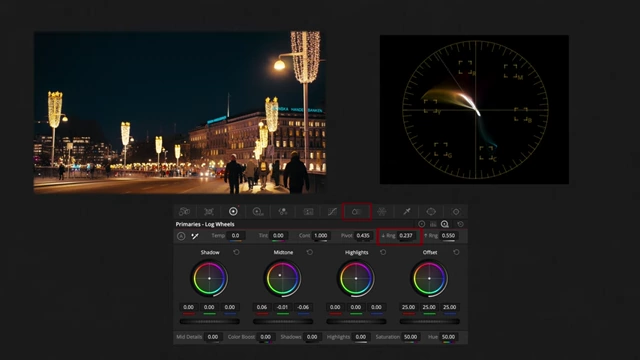Image resolution: width=640 pixels, height=360 pixels.
Task: Switch to Primaries Bars mode icon
Action: [x=433, y=224]
